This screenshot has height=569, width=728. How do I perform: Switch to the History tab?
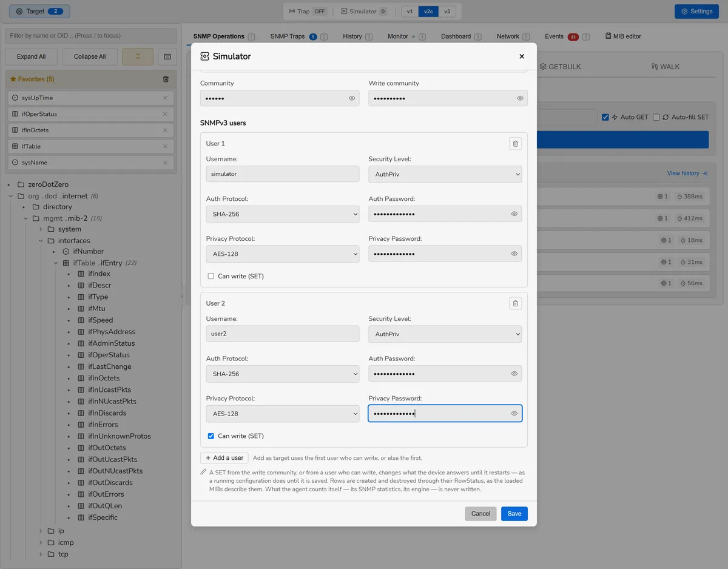tap(357, 36)
